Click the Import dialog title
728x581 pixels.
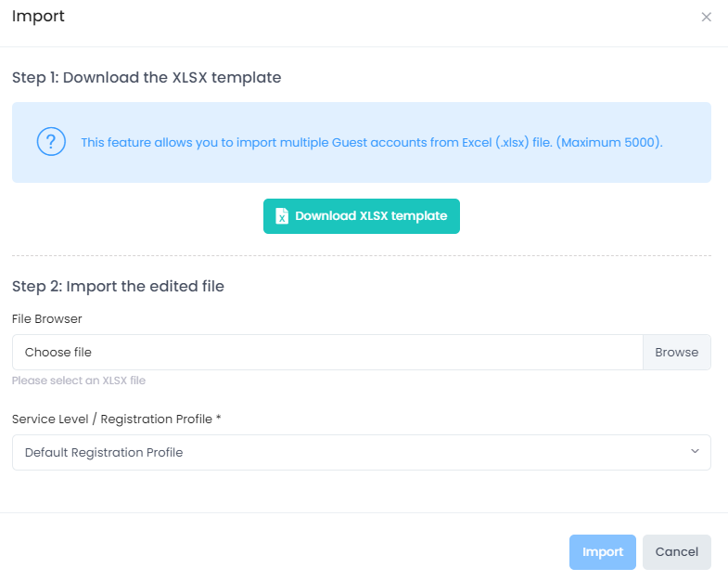pyautogui.click(x=38, y=17)
